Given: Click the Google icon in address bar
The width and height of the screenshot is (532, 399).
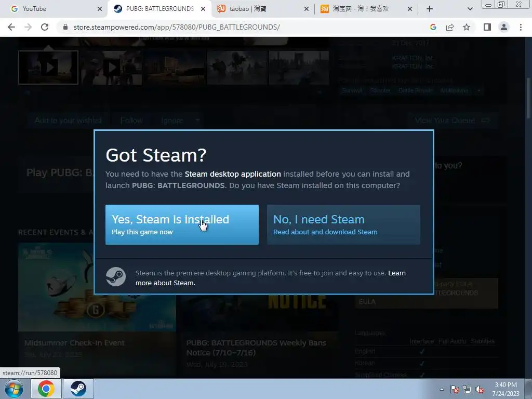Looking at the screenshot, I should 433,27.
